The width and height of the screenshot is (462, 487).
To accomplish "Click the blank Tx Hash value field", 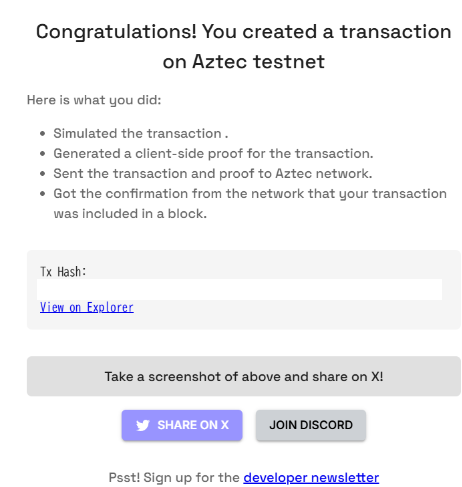I will (x=239, y=289).
